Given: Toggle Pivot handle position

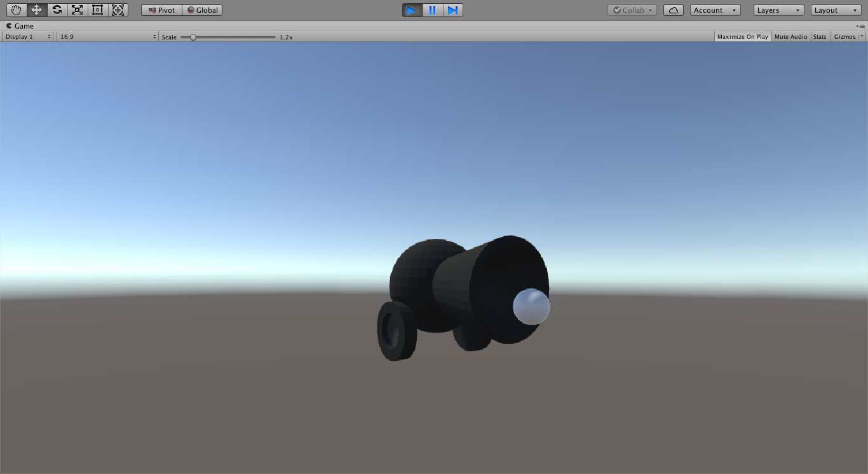Looking at the screenshot, I should coord(162,10).
